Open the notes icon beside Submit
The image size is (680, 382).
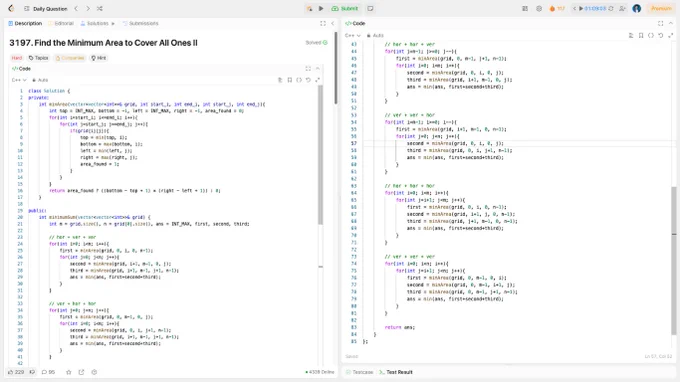pyautogui.click(x=370, y=9)
